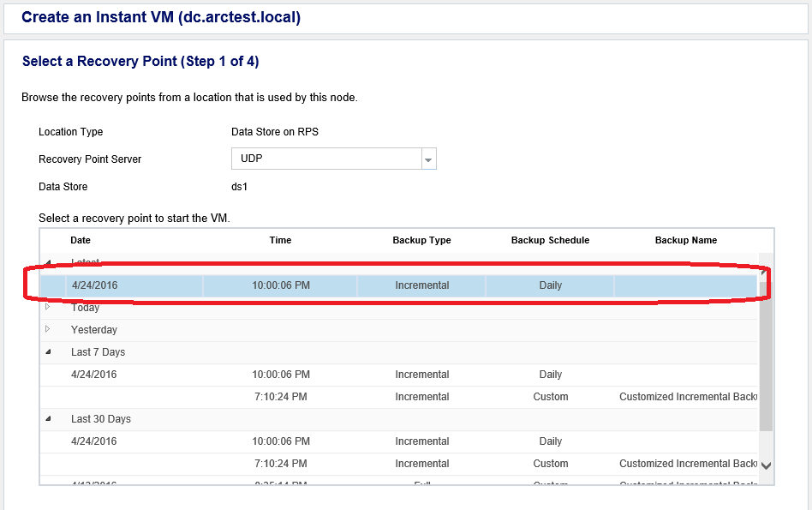Click the Yesterday group label

coord(94,330)
